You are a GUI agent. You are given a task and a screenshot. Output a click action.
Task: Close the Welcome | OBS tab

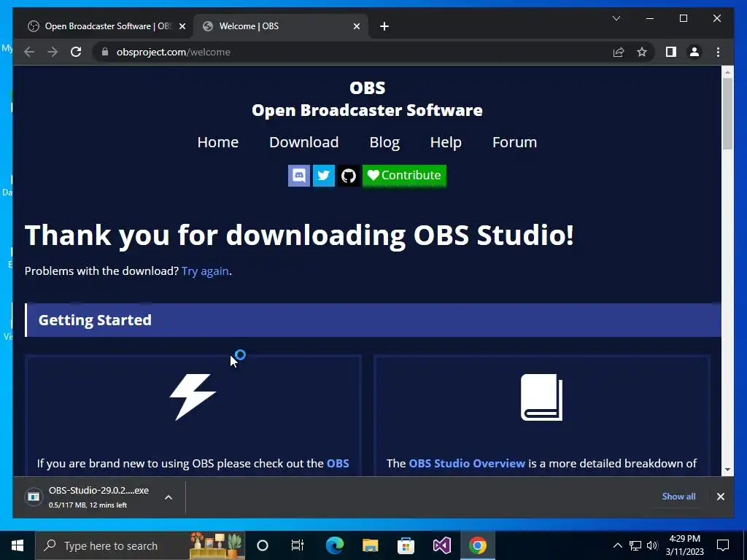click(356, 26)
